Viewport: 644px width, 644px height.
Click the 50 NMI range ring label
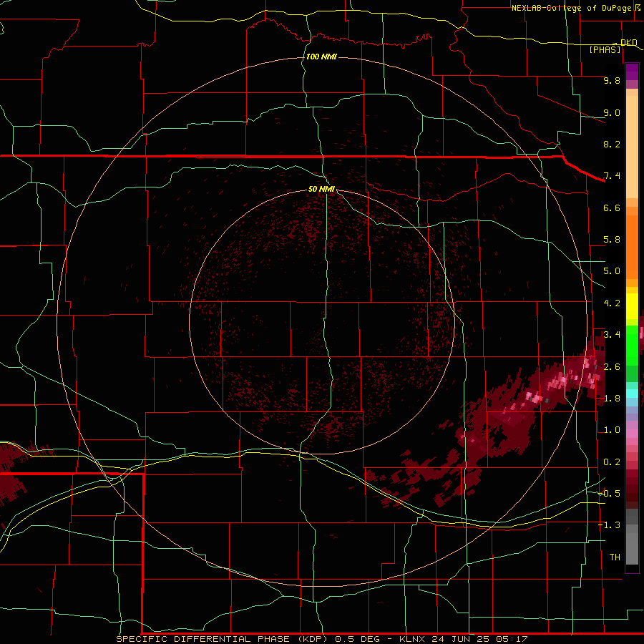(321, 189)
